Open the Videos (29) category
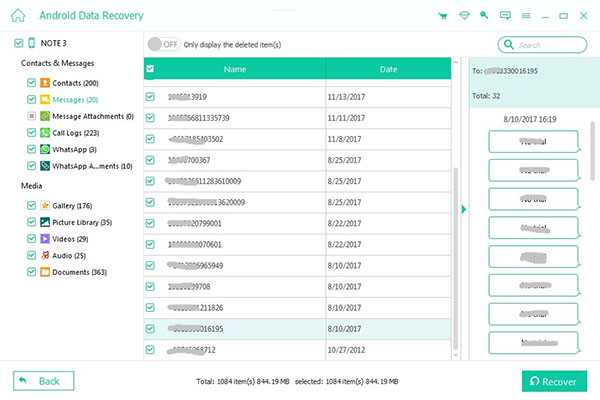The image size is (600, 400). [70, 239]
